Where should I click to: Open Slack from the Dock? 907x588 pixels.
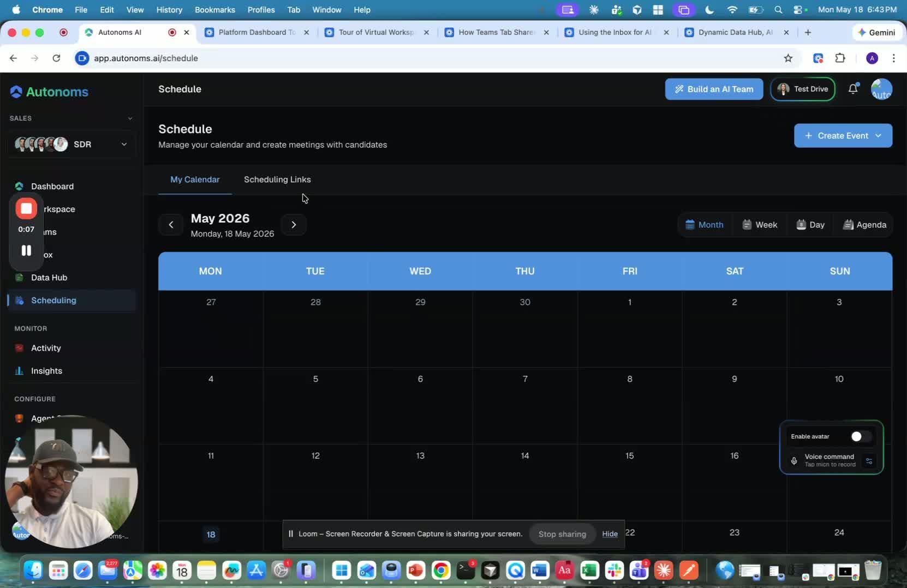click(x=614, y=571)
